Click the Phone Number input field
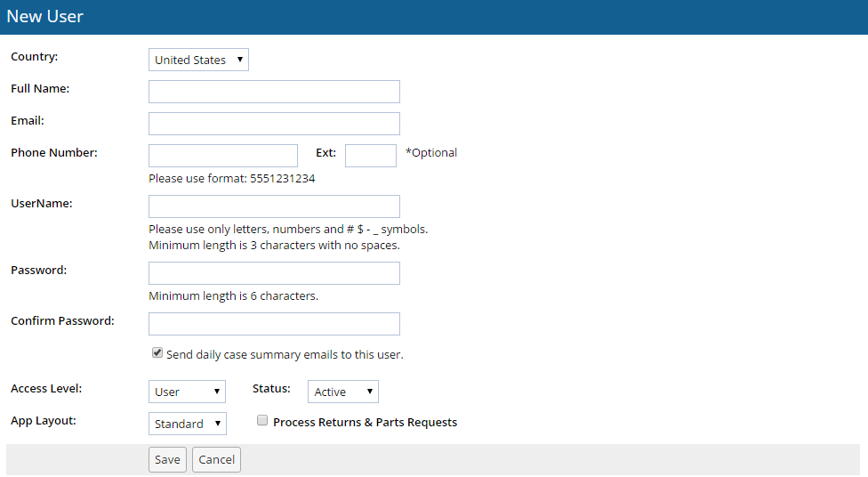Viewport: 868px width, 477px height. coord(223,156)
